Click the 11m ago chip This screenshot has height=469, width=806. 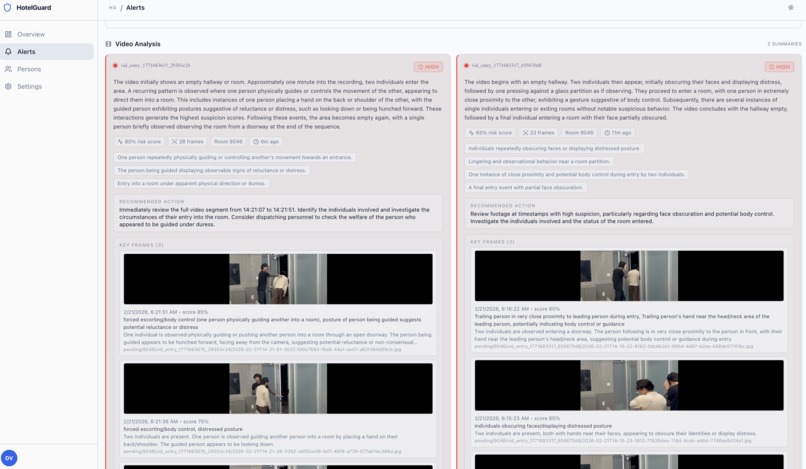(x=618, y=133)
